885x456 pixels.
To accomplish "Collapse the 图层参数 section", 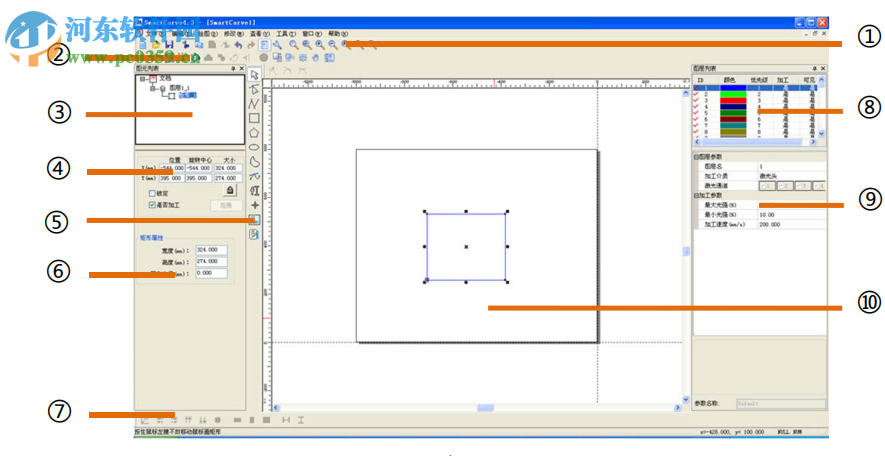I will 696,157.
